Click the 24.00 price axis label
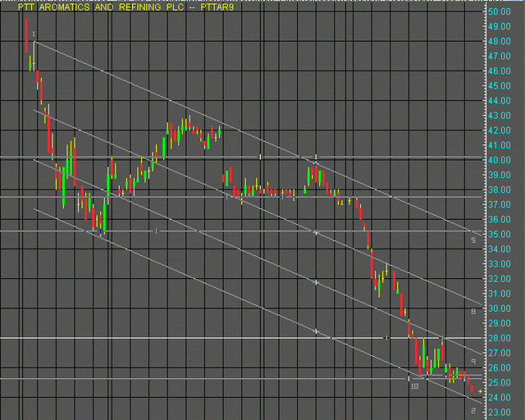Image resolution: width=525 pixels, height=420 pixels. pyautogui.click(x=500, y=398)
